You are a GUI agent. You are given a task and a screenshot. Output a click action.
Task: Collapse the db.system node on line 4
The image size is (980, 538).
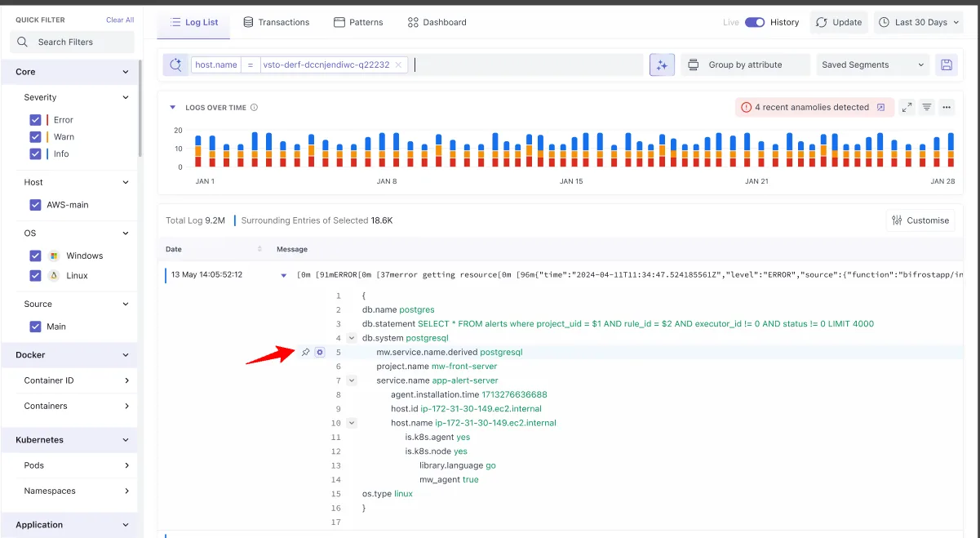point(351,338)
